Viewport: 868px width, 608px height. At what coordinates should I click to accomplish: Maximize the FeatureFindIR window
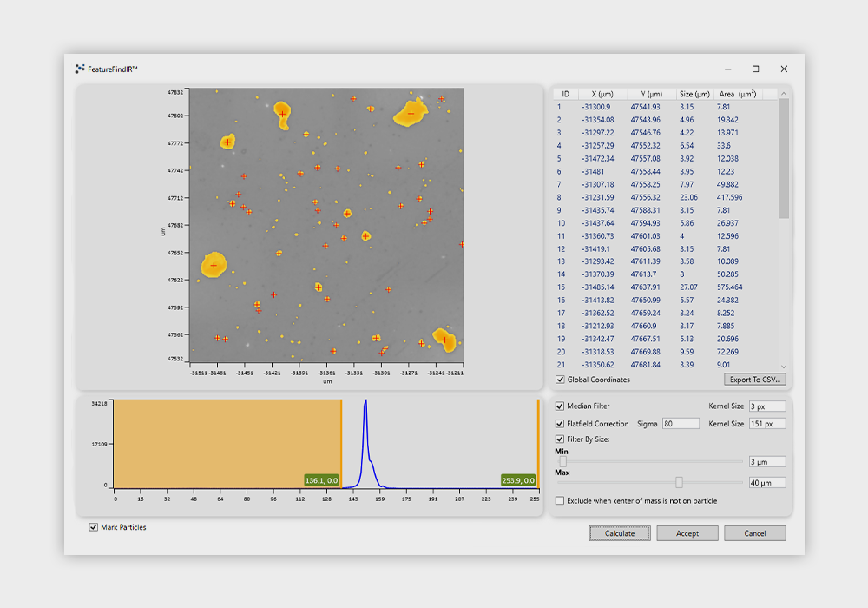[x=755, y=69]
